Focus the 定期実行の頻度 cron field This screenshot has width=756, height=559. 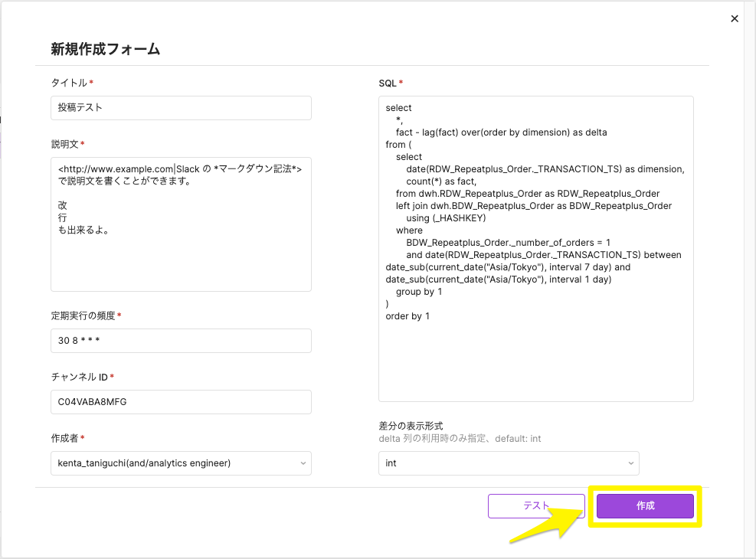181,341
